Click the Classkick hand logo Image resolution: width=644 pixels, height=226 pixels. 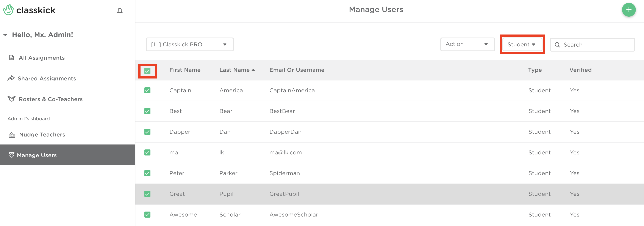click(x=8, y=10)
